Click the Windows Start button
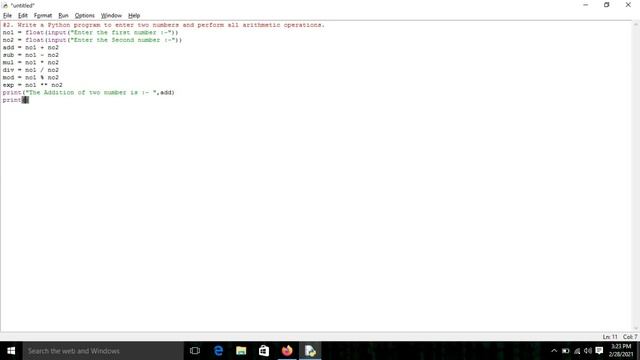640x360 pixels. [x=11, y=351]
